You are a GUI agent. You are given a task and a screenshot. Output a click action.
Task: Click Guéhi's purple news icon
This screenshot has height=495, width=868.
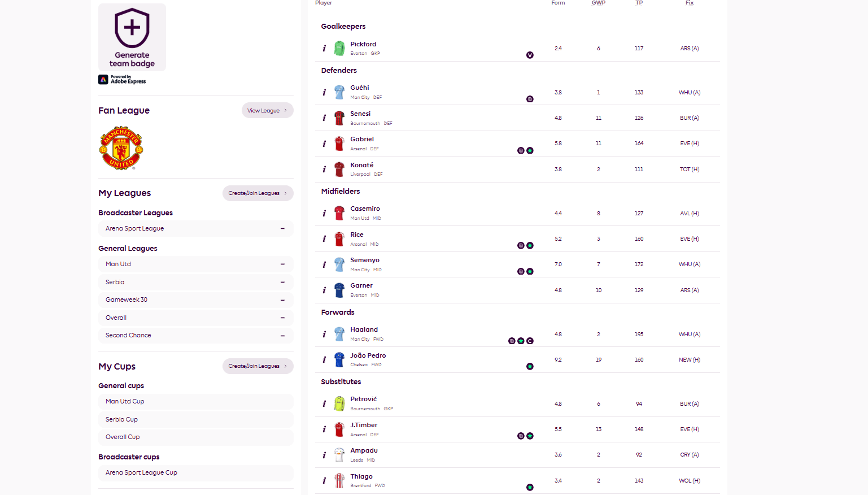(x=530, y=99)
